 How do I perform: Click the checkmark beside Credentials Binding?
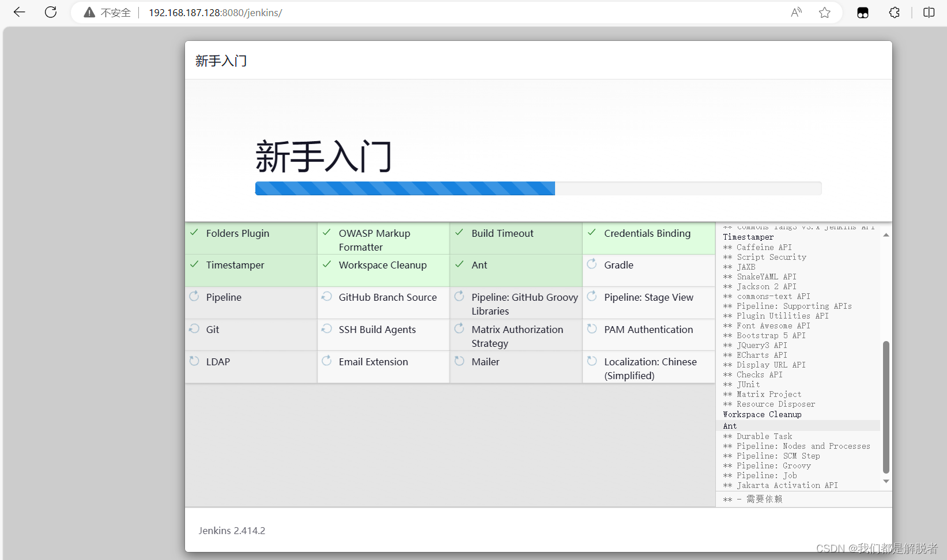click(x=592, y=233)
